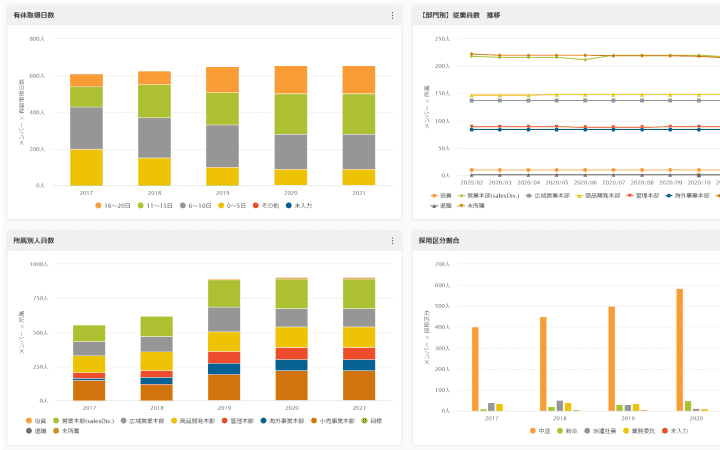Toggle 管理本部 line legend in 従業員数 推移 chart
Viewport: 720px width, 450px height.
click(643, 196)
